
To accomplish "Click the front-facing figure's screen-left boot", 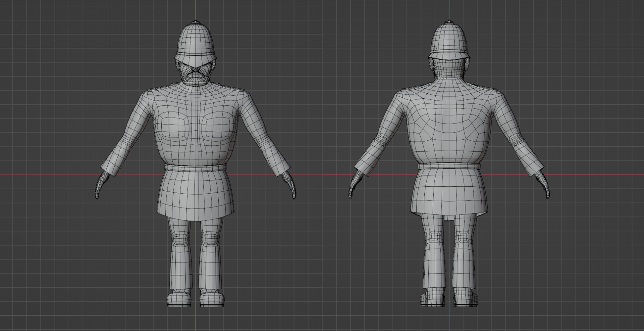I will (x=179, y=298).
